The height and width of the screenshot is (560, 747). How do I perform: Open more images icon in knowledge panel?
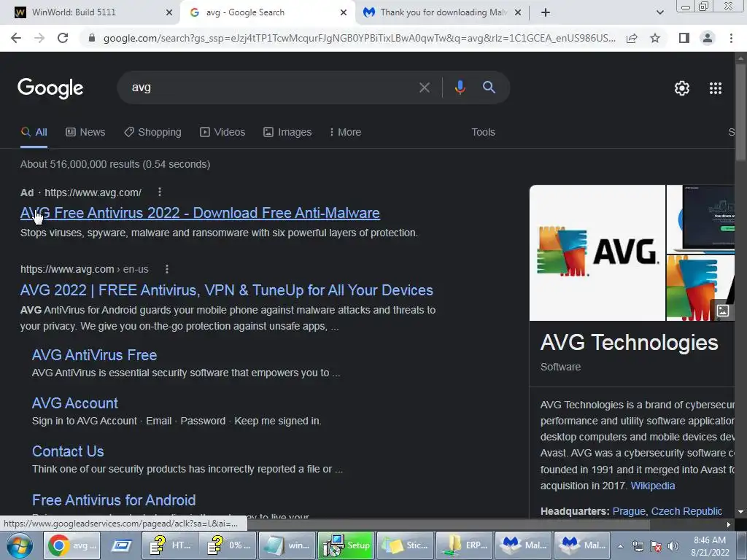coord(723,311)
